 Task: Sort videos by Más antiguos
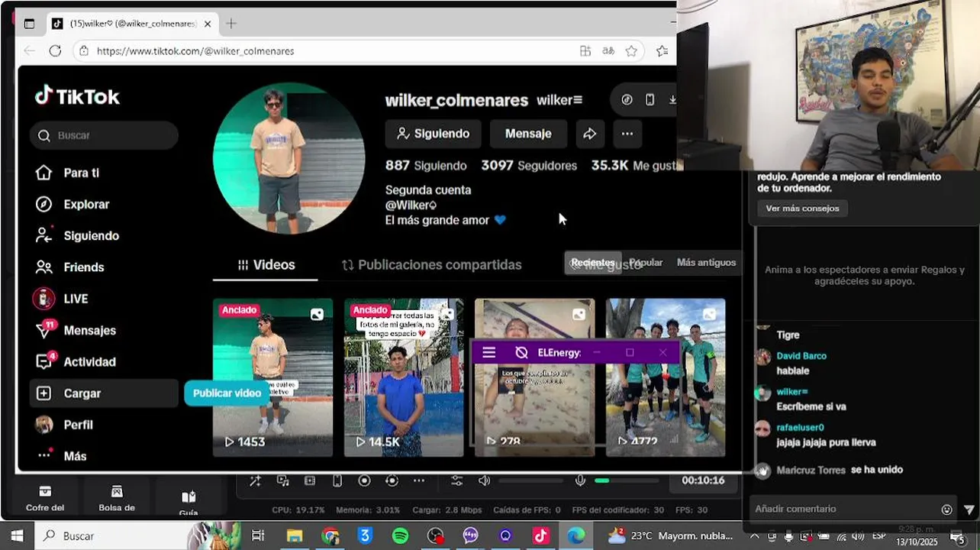pos(706,262)
